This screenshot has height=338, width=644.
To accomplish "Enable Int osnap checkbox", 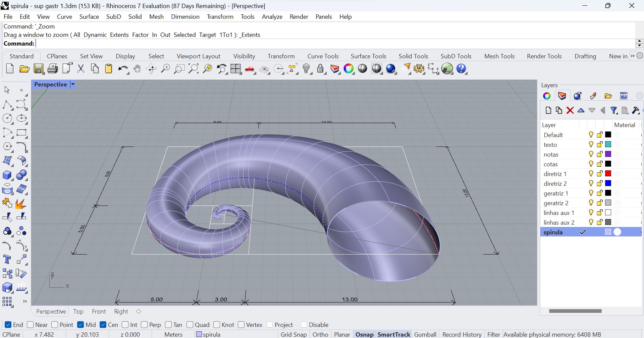I will pyautogui.click(x=125, y=325).
